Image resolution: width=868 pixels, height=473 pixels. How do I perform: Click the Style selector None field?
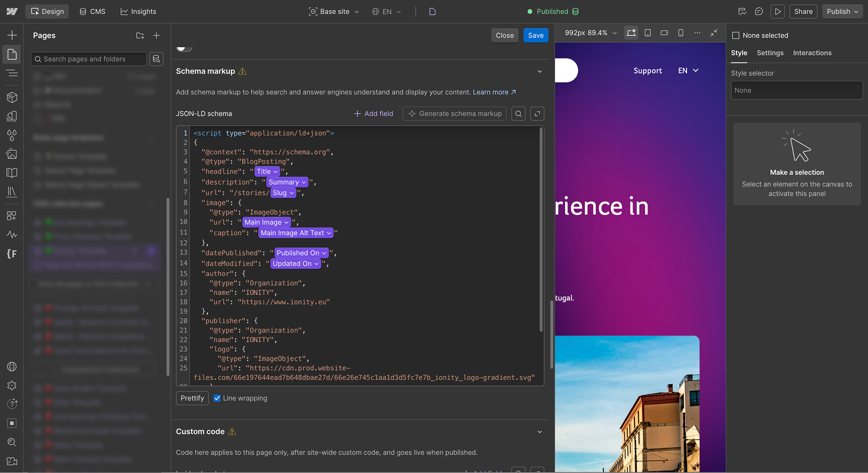(797, 91)
